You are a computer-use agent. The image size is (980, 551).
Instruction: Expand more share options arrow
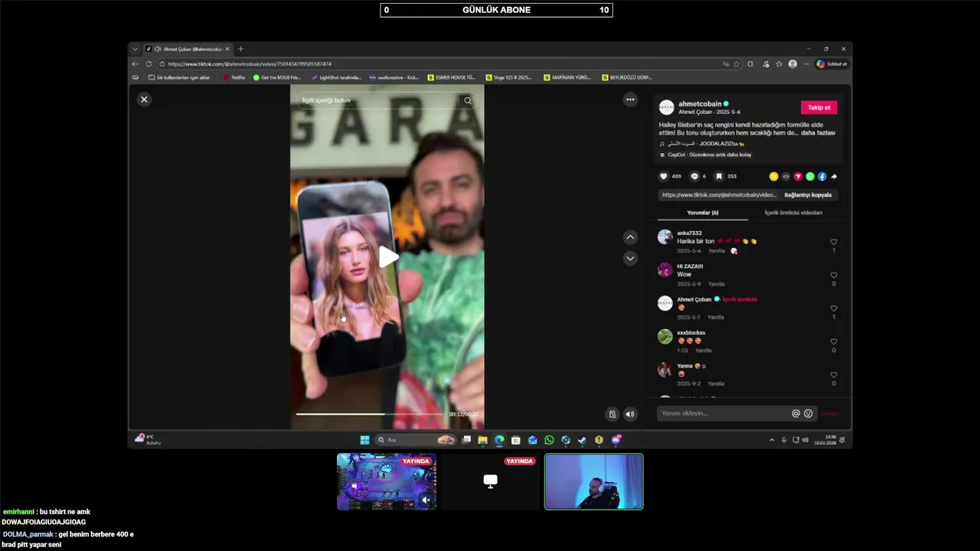click(x=834, y=177)
